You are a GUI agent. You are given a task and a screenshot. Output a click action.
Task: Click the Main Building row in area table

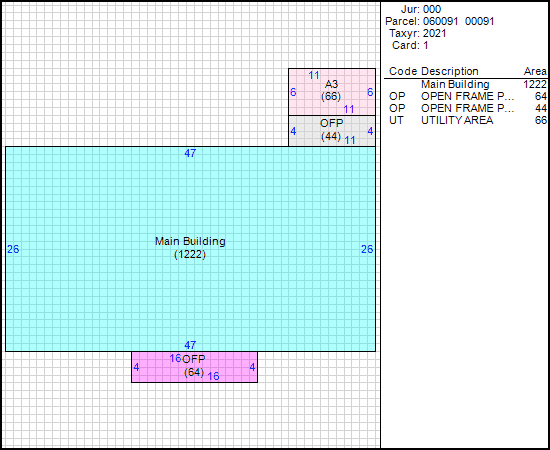pyautogui.click(x=466, y=85)
